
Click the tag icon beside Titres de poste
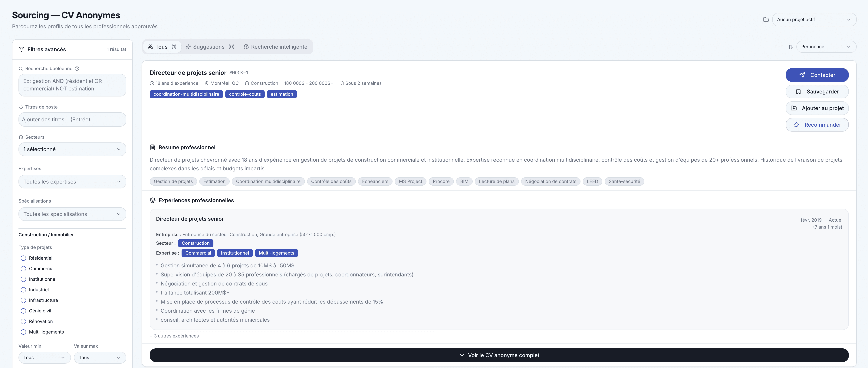pos(21,107)
